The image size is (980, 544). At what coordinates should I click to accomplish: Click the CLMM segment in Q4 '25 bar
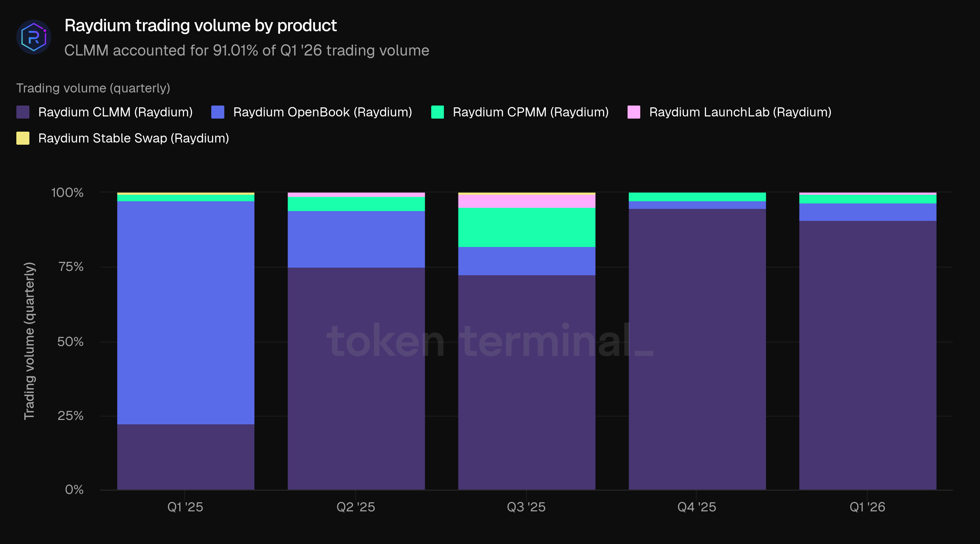[x=697, y=349]
